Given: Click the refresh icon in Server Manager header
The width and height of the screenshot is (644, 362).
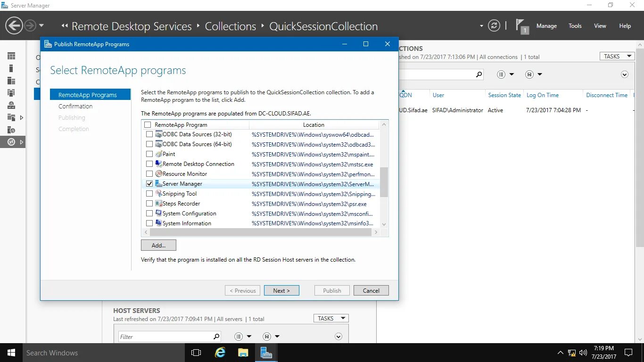Looking at the screenshot, I should click(494, 25).
